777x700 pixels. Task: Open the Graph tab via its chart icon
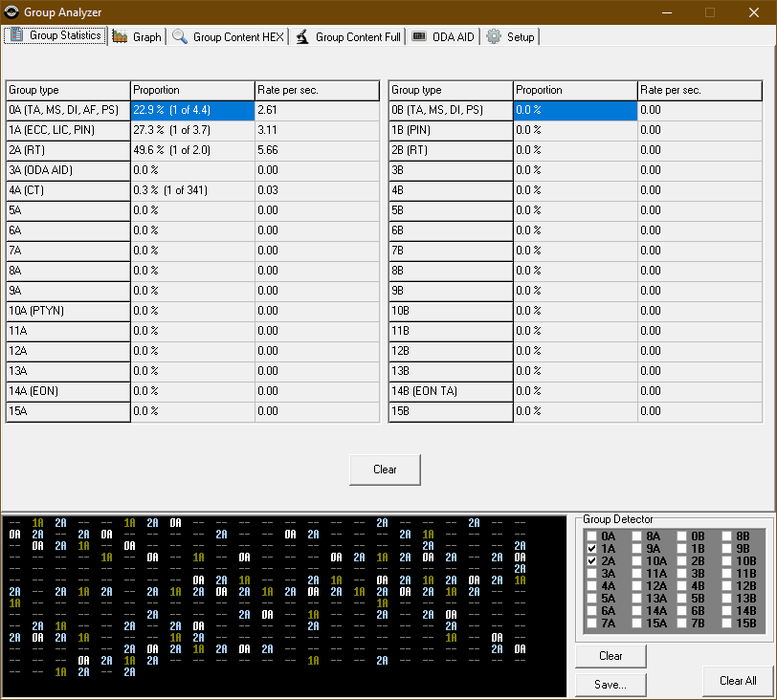click(121, 36)
